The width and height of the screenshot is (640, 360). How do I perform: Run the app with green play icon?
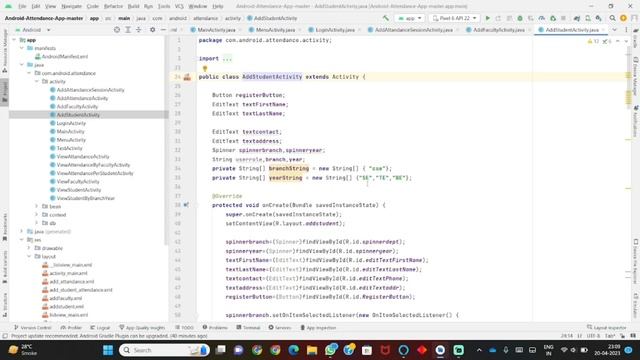point(487,18)
